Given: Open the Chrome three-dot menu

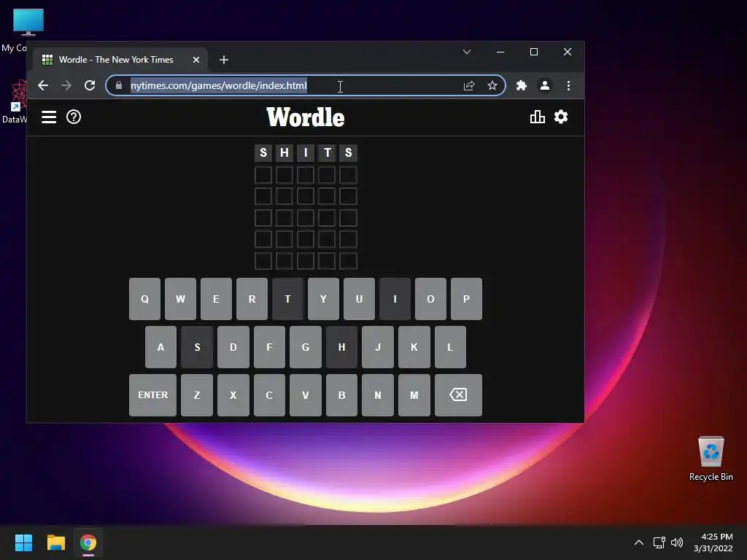Looking at the screenshot, I should click(x=568, y=85).
